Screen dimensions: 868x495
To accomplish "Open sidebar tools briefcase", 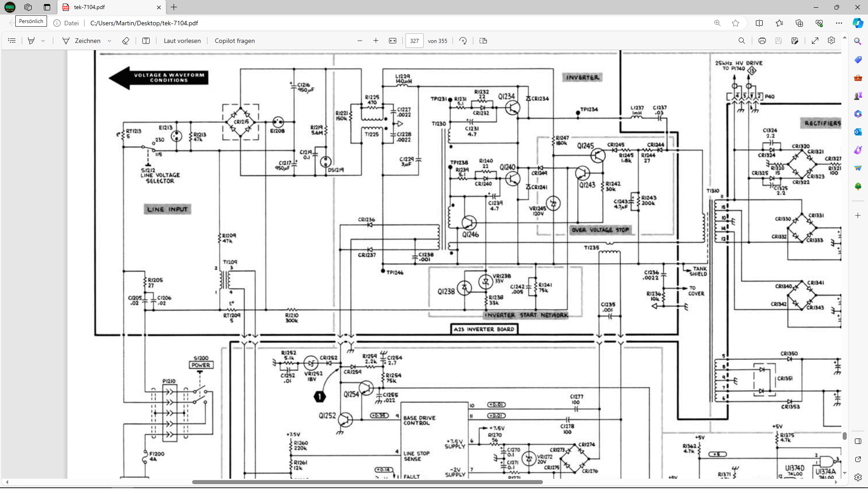I will (858, 78).
